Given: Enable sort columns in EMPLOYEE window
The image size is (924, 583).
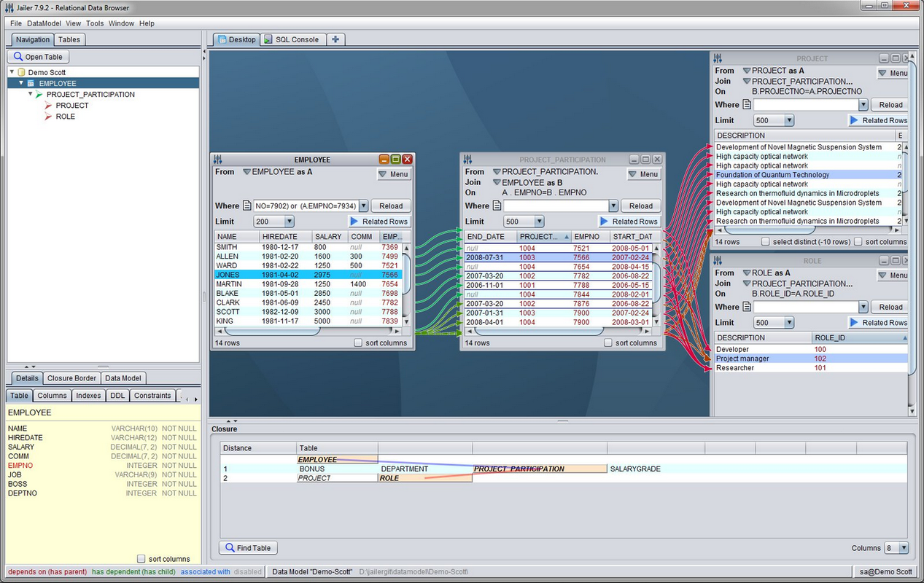Looking at the screenshot, I should [x=358, y=343].
